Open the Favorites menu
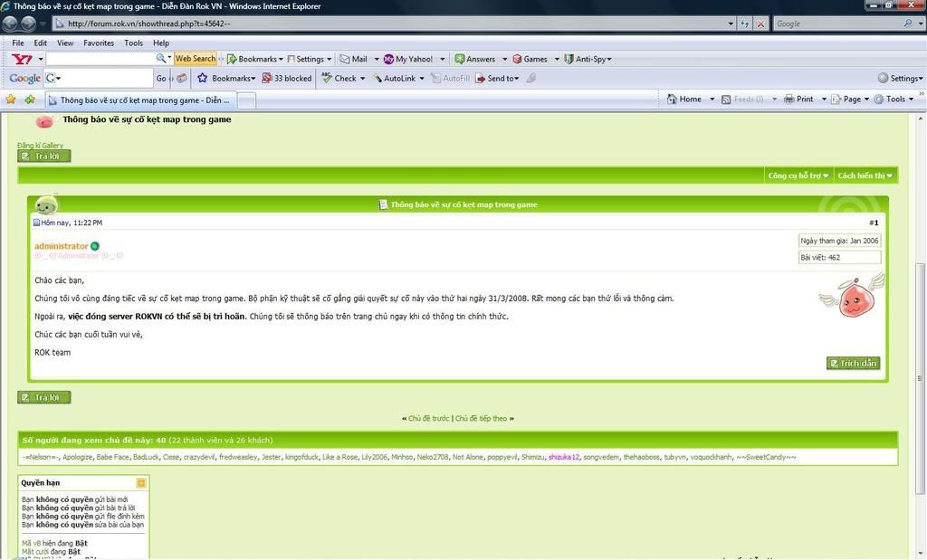This screenshot has height=560, width=927. tap(99, 43)
